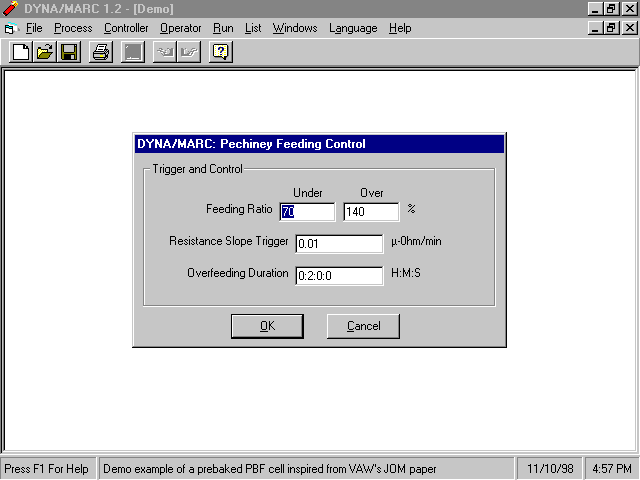The image size is (640, 480).
Task: Open the Windows menu
Action: coord(295,28)
